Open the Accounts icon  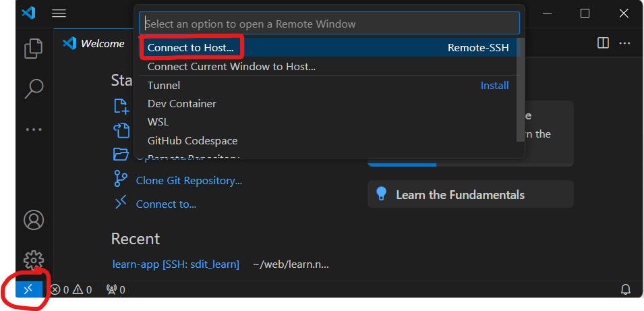point(34,220)
